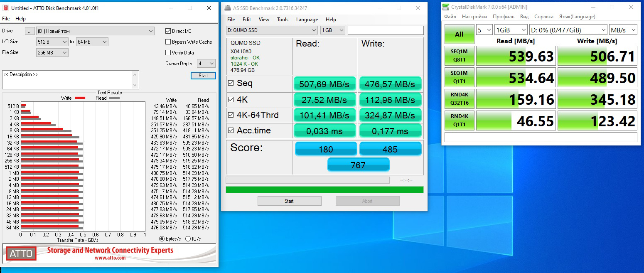Run the SEQ1M Q1T1 test
The height and width of the screenshot is (273, 644).
459,77
